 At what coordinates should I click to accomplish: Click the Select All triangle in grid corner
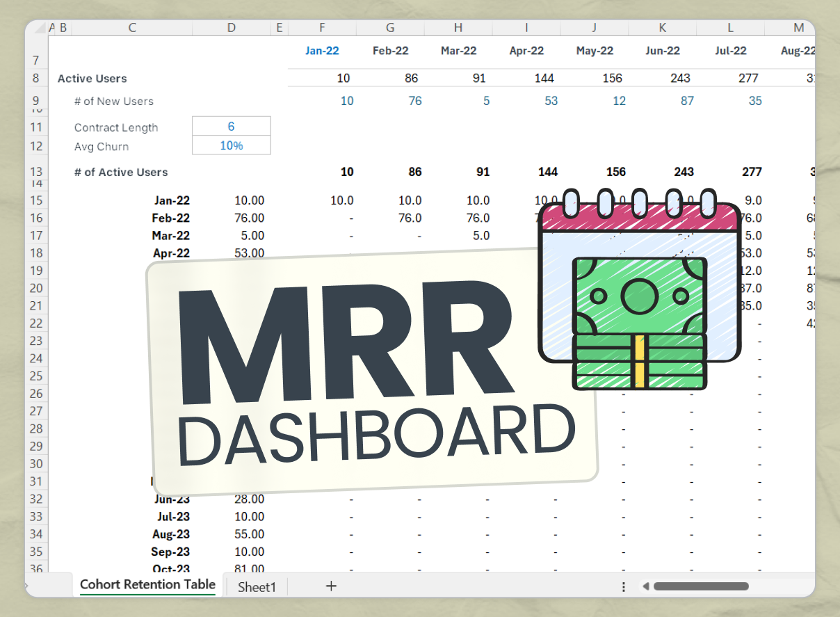tap(40, 28)
